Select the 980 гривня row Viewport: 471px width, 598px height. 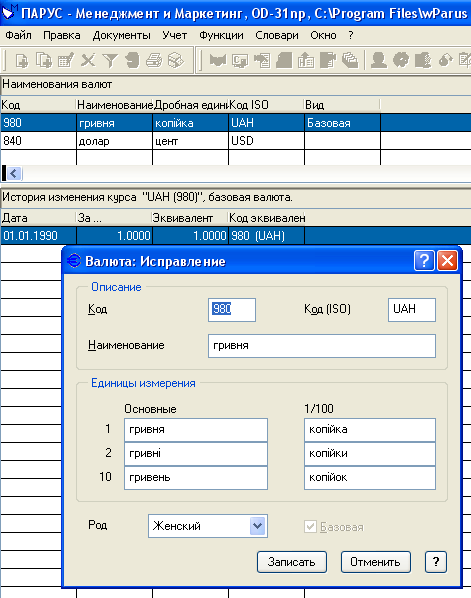pos(235,123)
